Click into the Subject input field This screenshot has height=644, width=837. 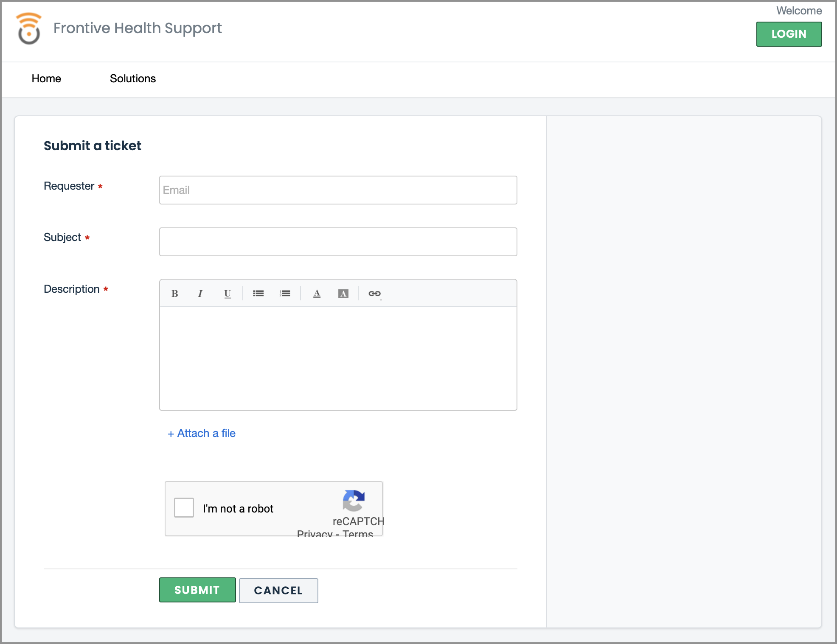(338, 242)
